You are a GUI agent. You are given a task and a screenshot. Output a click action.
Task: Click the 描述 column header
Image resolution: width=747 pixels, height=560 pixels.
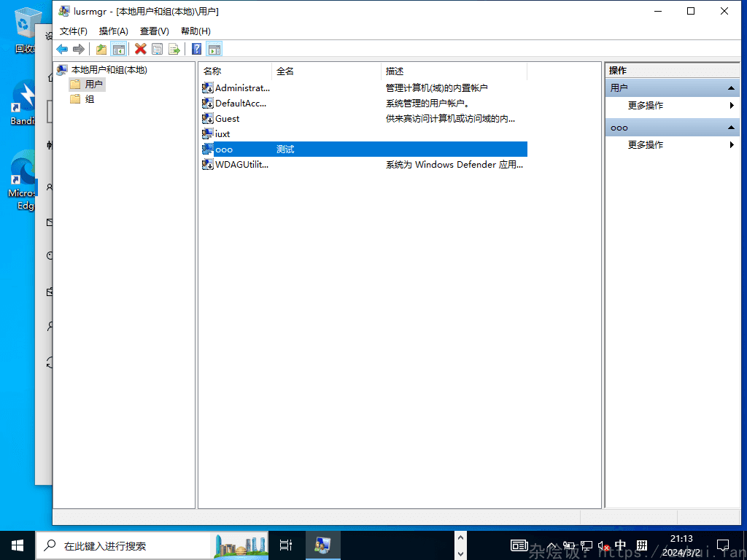pyautogui.click(x=452, y=71)
